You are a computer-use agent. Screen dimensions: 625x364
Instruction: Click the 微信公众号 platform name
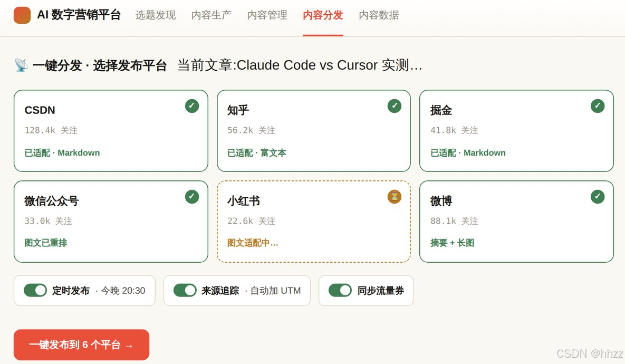51,201
